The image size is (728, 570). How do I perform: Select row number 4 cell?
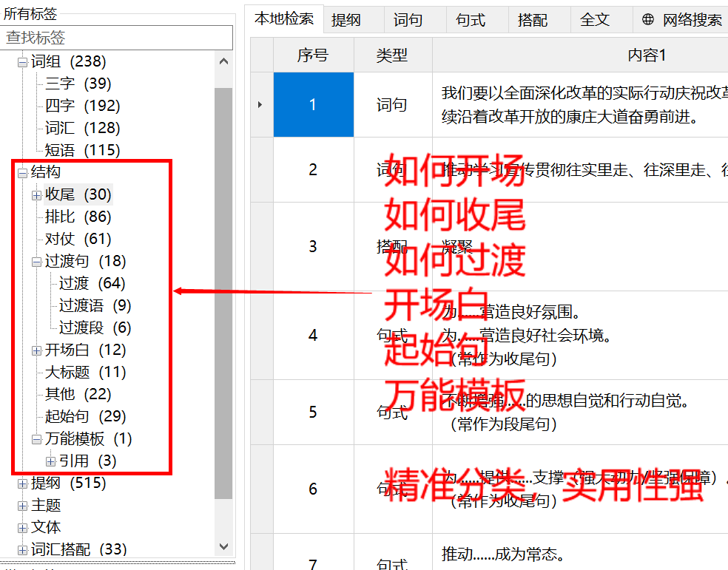click(x=314, y=336)
